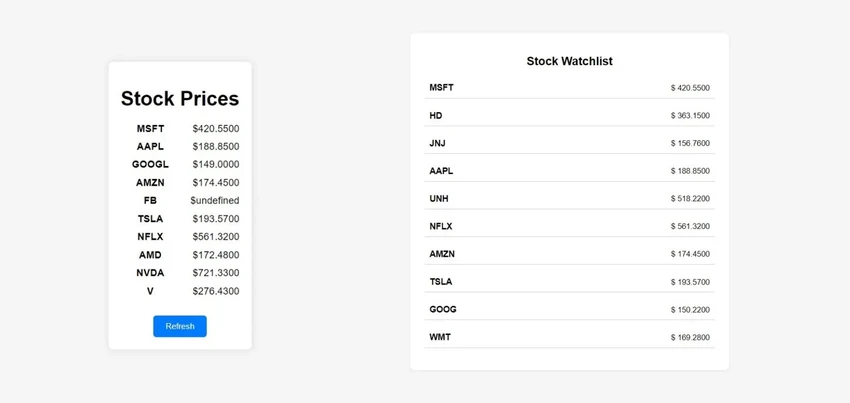Click the blue Refresh button
This screenshot has height=403, width=850.
[x=179, y=326]
